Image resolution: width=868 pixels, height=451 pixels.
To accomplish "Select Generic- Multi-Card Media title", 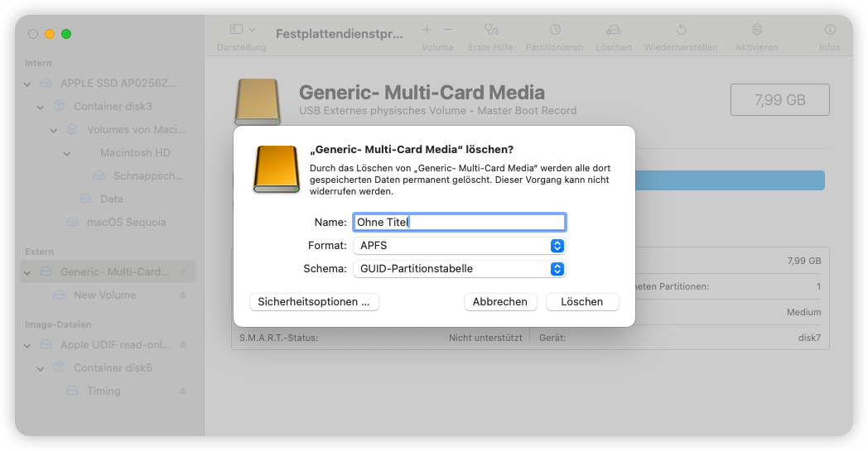I will click(x=422, y=92).
